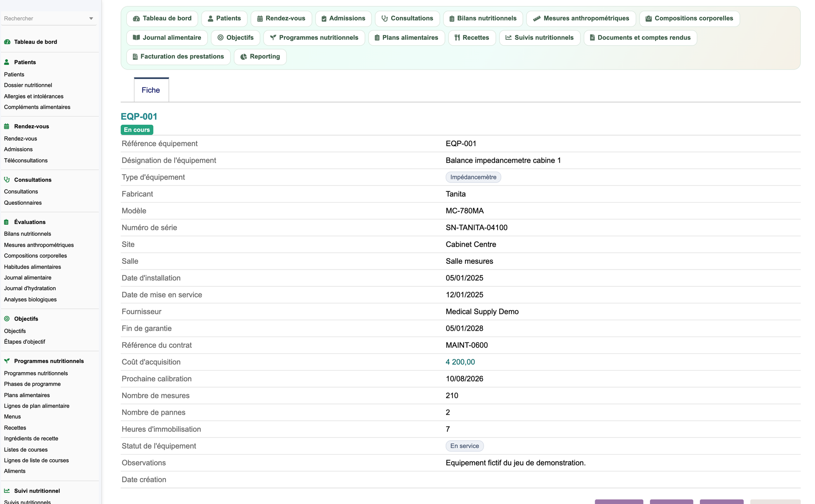Click contract reference MAINT-0600

[467, 345]
